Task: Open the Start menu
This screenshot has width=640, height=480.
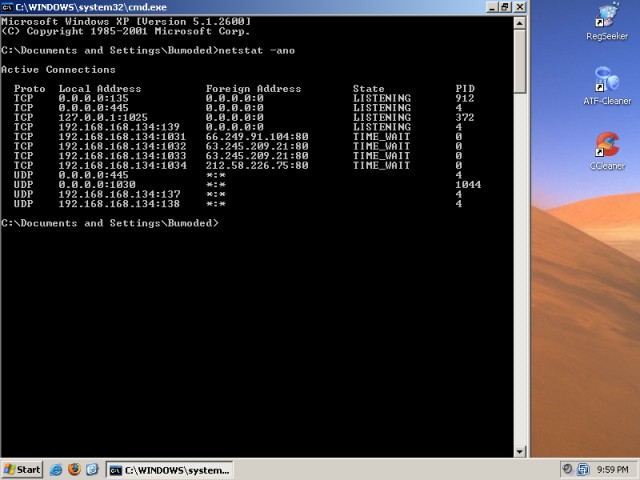Action: click(x=22, y=469)
